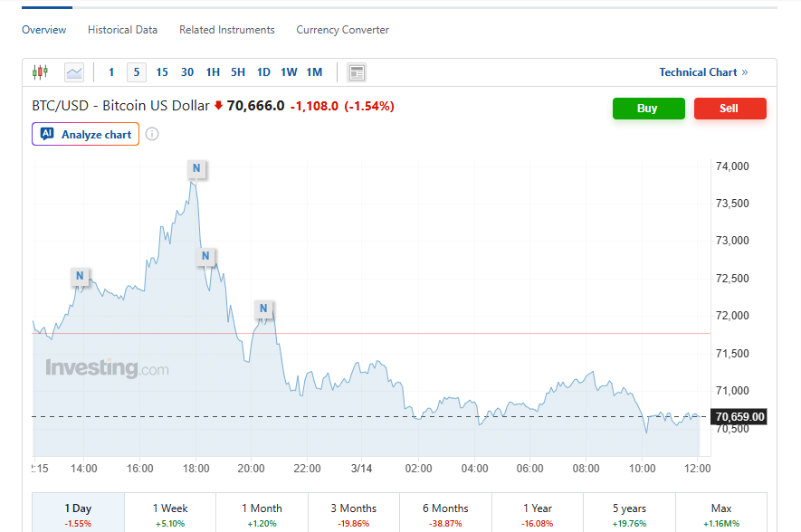Toggle the news display icon in toolbar

tap(357, 72)
